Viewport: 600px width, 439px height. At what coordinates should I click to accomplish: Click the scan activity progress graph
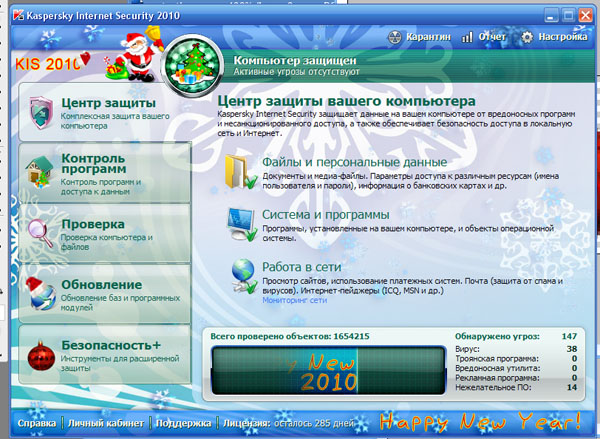pos(329,370)
